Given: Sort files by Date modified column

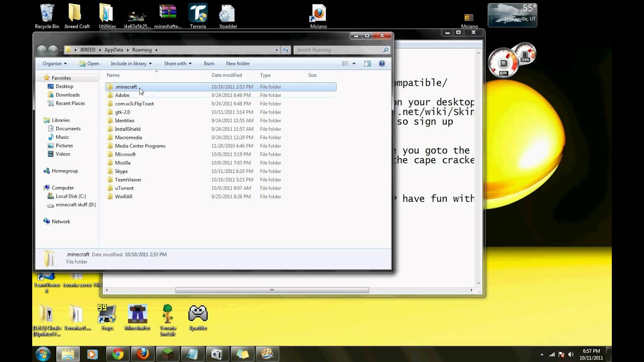Looking at the screenshot, I should pyautogui.click(x=226, y=75).
